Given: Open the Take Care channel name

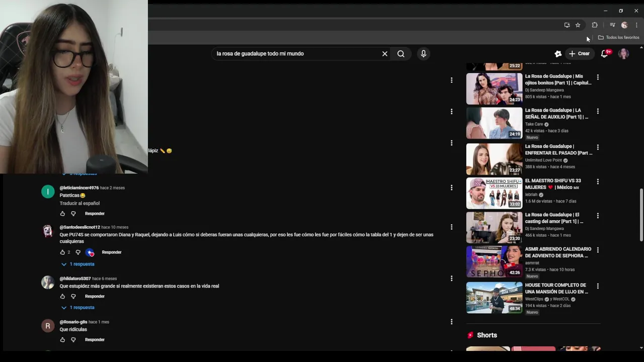Looking at the screenshot, I should (x=534, y=124).
